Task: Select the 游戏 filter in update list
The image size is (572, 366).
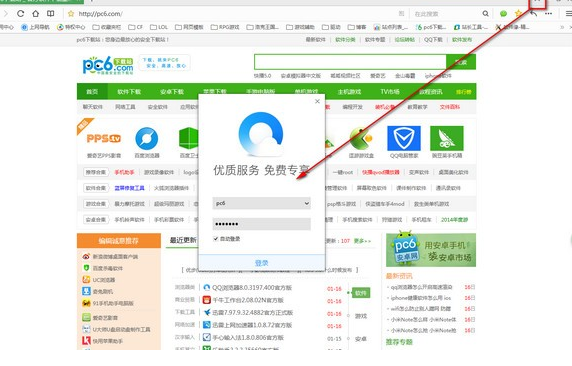Action: 361,316
